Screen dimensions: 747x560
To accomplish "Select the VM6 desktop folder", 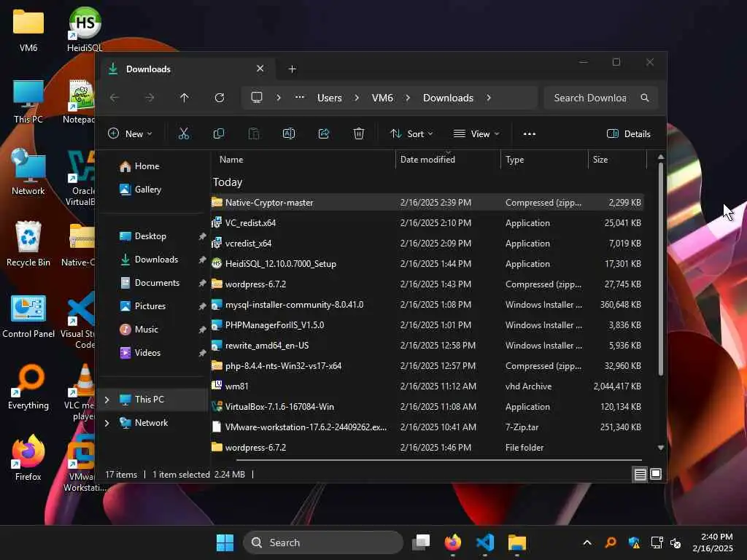I will point(28,29).
